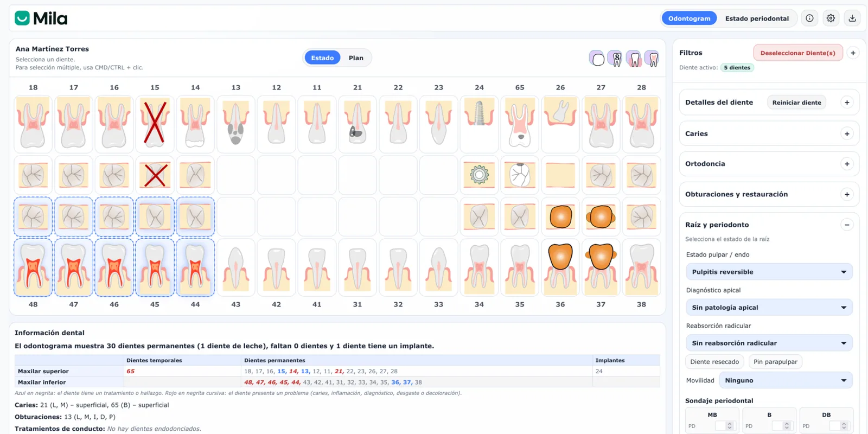Viewport: 868px width, 434px height.
Task: Open Sin reabsorción radicular dropdown
Action: tap(769, 343)
